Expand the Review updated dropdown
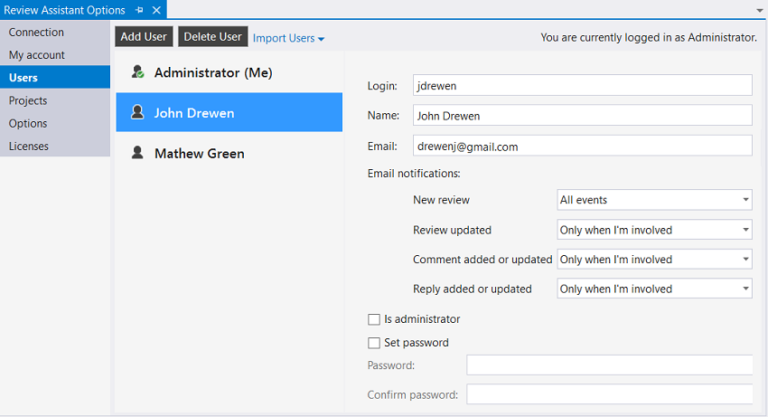The height and width of the screenshot is (417, 768). [x=654, y=230]
